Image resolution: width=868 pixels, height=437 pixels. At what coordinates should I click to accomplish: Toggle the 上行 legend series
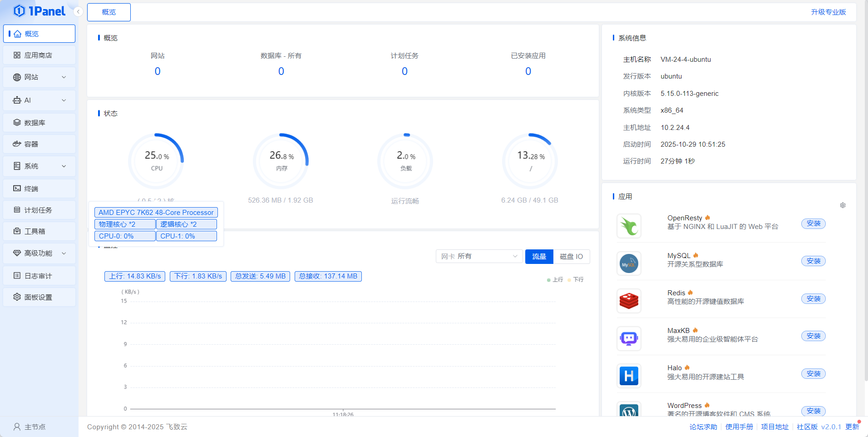point(555,279)
